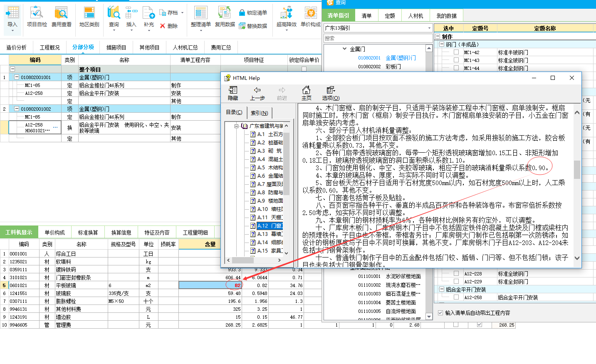Open 我的数据 tab in query window
The image size is (596, 364).
pyautogui.click(x=446, y=16)
